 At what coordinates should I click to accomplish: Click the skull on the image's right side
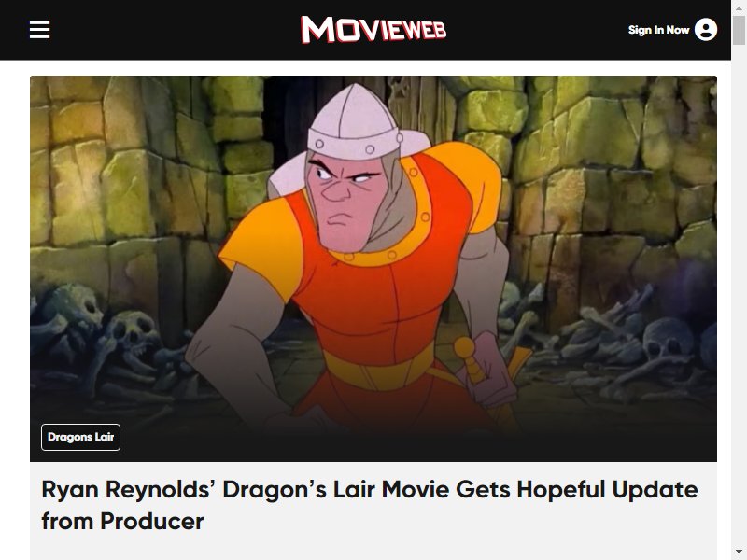(668, 339)
